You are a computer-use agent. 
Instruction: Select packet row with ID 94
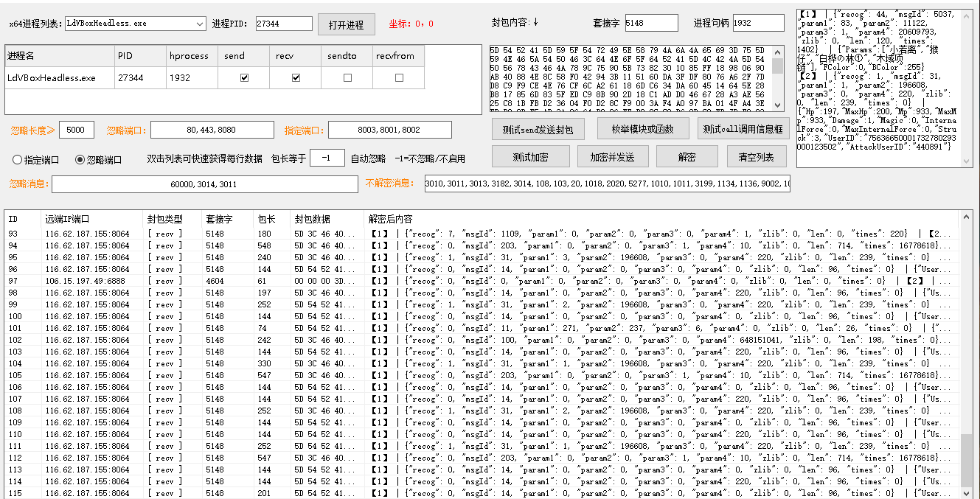tap(482, 245)
